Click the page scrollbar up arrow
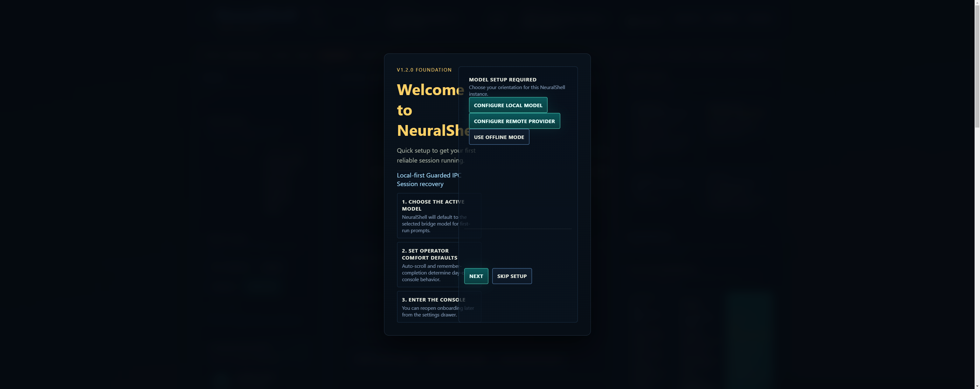The image size is (980, 389). pos(977,3)
